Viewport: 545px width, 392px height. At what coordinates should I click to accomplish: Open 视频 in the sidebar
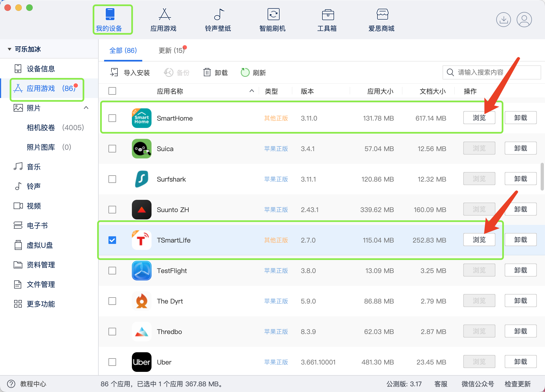pos(49,206)
